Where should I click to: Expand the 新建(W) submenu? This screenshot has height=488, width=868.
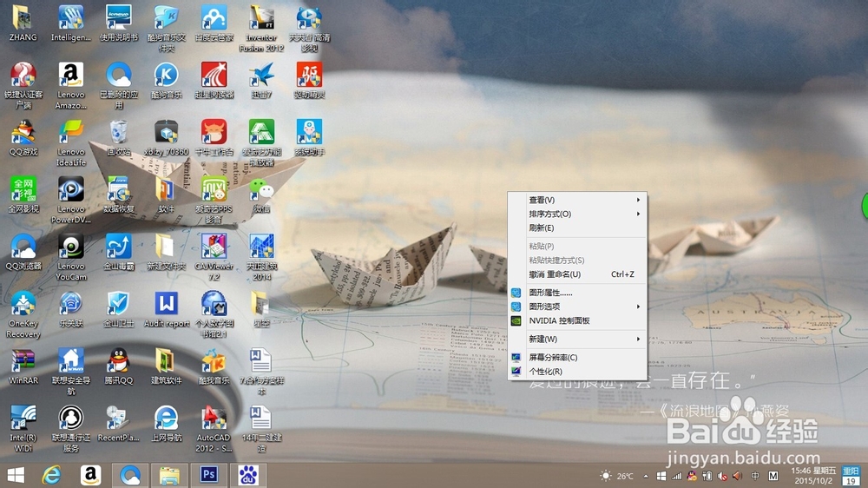click(x=577, y=339)
